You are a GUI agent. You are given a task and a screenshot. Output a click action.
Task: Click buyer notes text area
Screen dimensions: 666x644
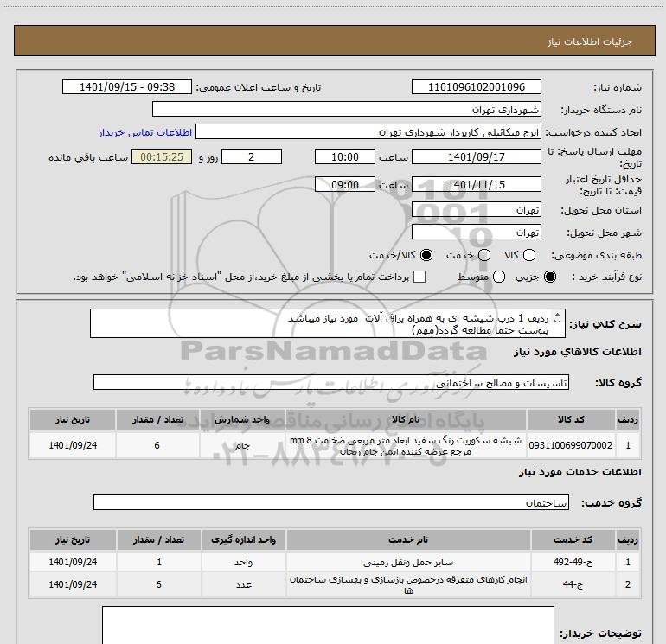(328, 626)
